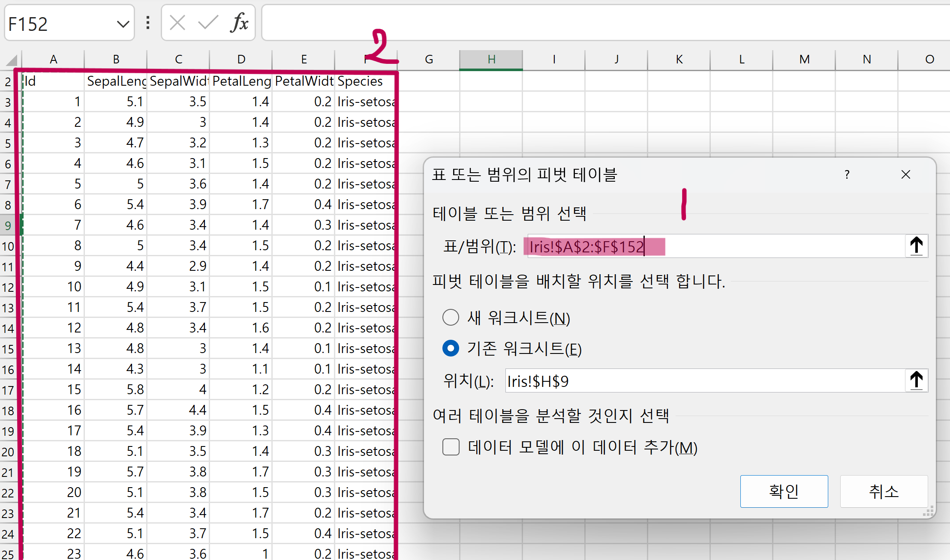Click the Id cell with value 23
Image resolution: width=950 pixels, height=560 pixels.
tap(53, 553)
